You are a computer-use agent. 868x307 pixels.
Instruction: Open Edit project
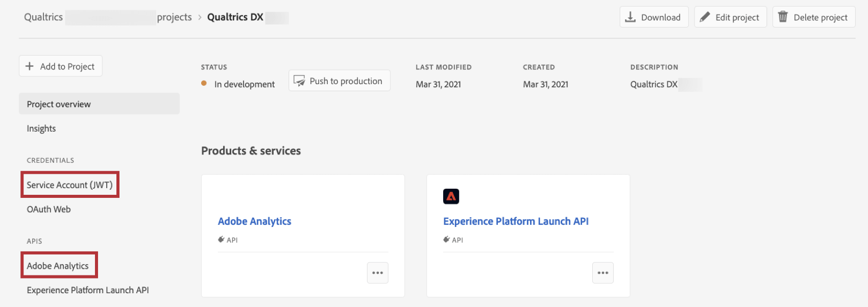[730, 17]
